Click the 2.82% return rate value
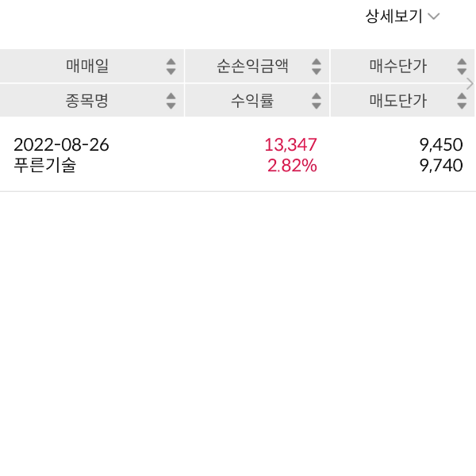Viewport: 476px width, 476px height. click(290, 167)
